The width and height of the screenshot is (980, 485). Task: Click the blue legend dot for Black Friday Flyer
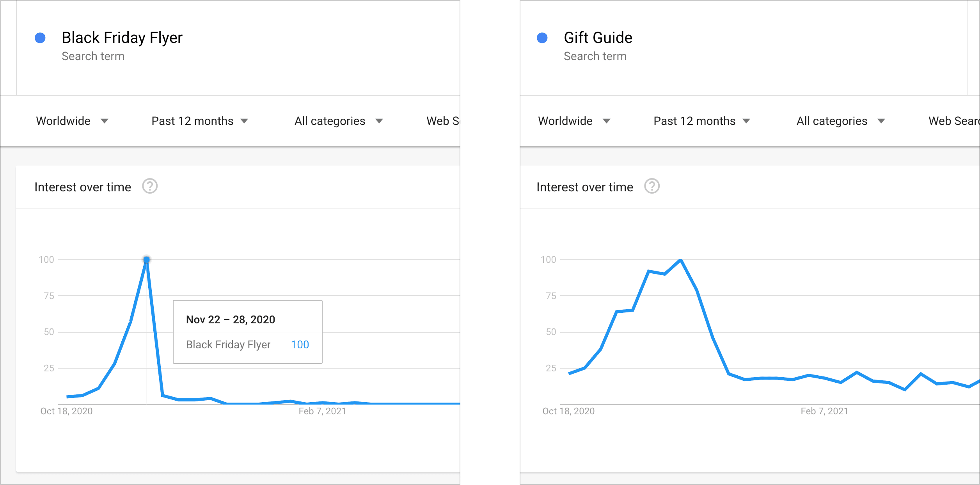(x=39, y=37)
